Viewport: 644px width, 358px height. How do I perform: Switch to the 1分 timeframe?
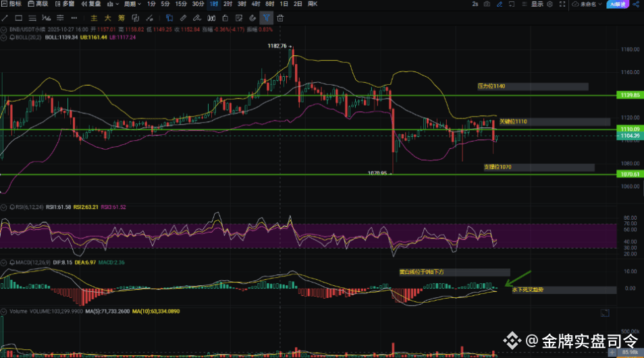coord(151,3)
